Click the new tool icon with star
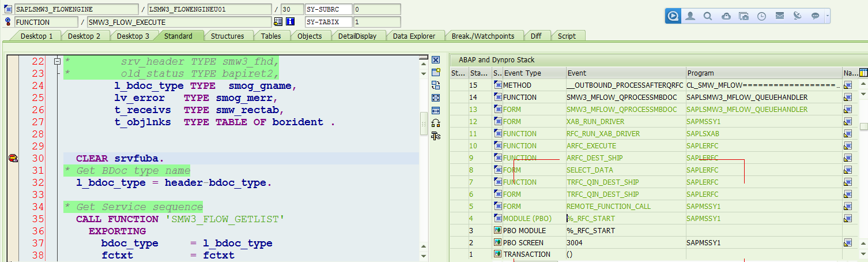Screen dimensions: 868x262 436,73
